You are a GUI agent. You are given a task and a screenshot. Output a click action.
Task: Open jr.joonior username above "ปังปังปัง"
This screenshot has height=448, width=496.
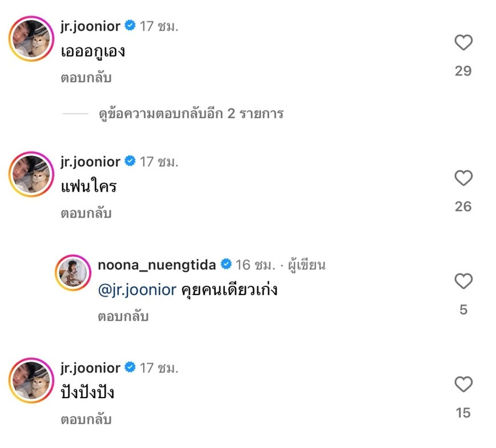pyautogui.click(x=90, y=368)
